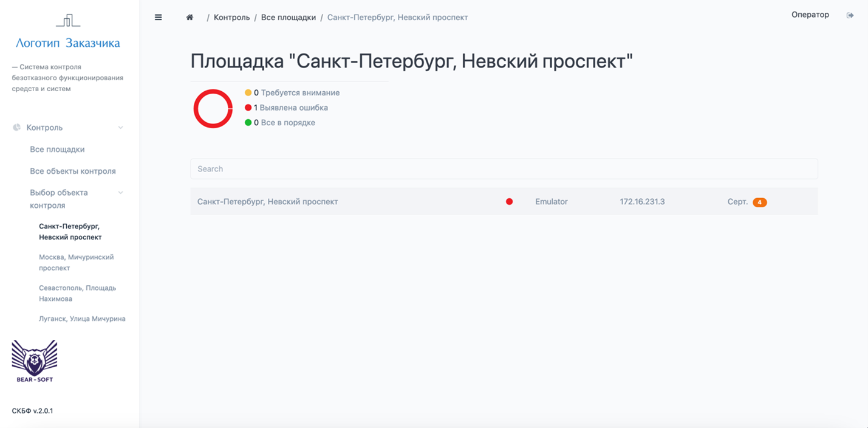The image size is (868, 428).
Task: Click the Контроль pie chart icon in sidebar
Action: pyautogui.click(x=15, y=127)
